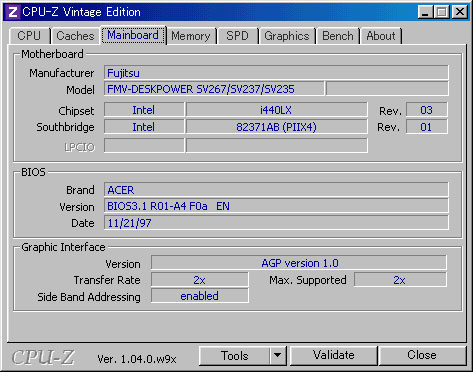473x372 pixels.
Task: Switch to the SPD tab
Action: (x=237, y=36)
